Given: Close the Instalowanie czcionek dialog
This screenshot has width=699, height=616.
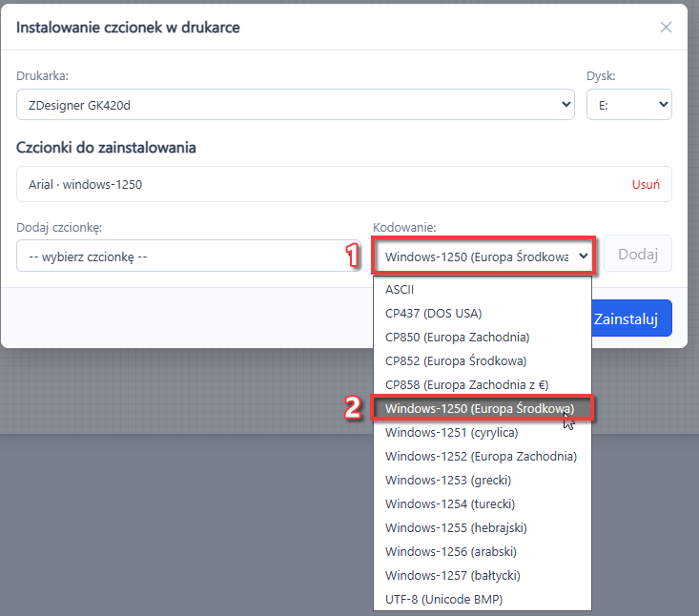Looking at the screenshot, I should pos(666,28).
